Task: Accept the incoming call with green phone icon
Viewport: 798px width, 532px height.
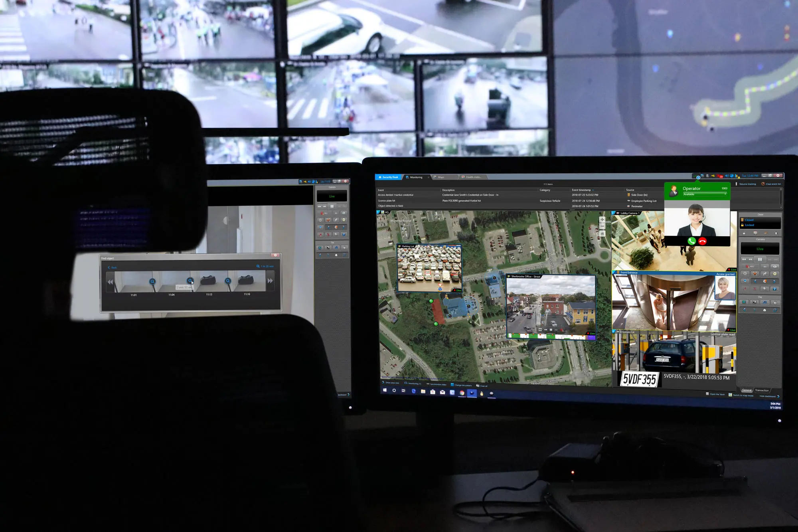Action: pyautogui.click(x=691, y=241)
